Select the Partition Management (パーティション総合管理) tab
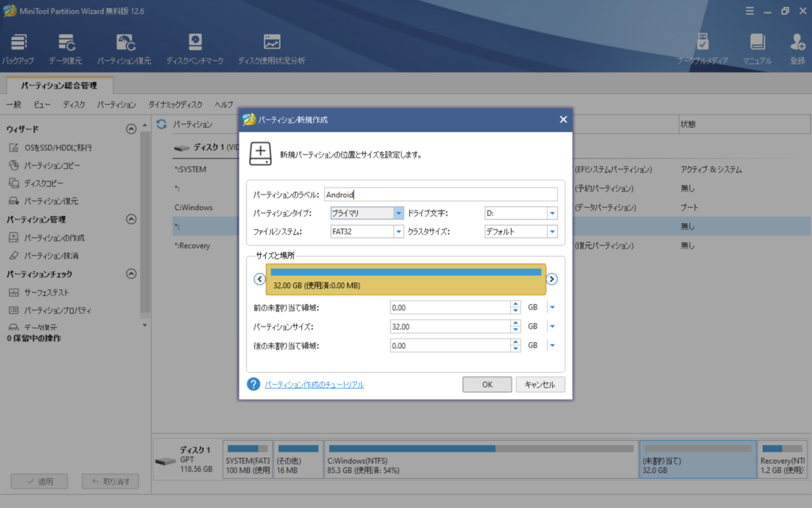Screen dimensions: 812x508 (59, 86)
